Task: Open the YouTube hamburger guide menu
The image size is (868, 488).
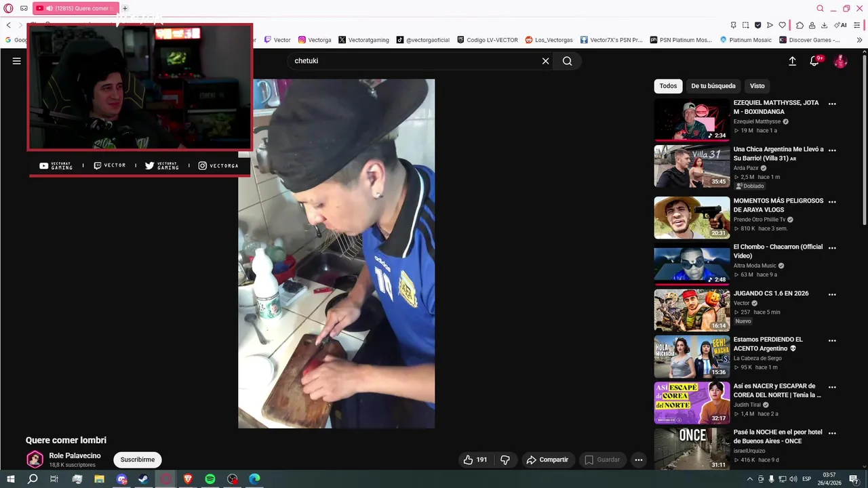Action: (17, 61)
